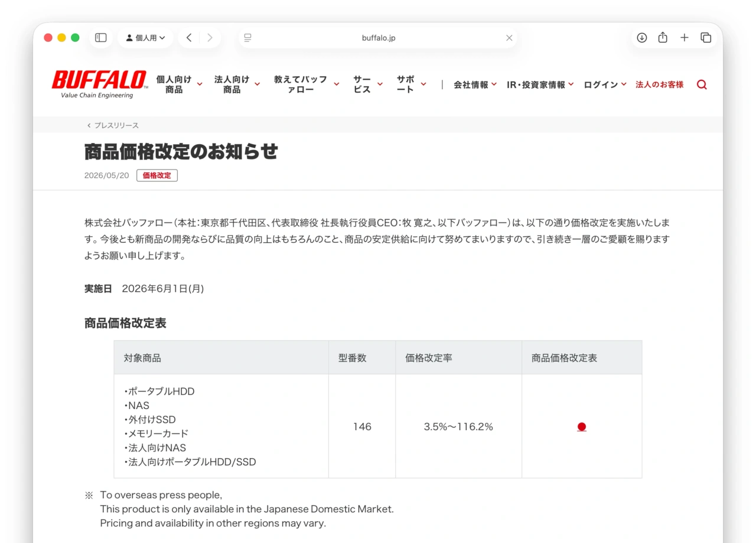Open the red dot price table link
Image resolution: width=756 pixels, height=543 pixels.
(x=582, y=427)
